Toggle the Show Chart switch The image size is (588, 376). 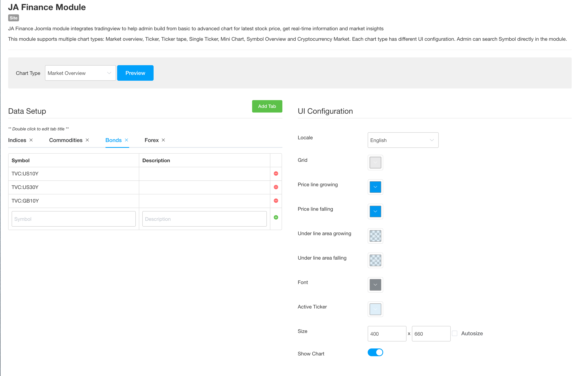click(x=375, y=352)
